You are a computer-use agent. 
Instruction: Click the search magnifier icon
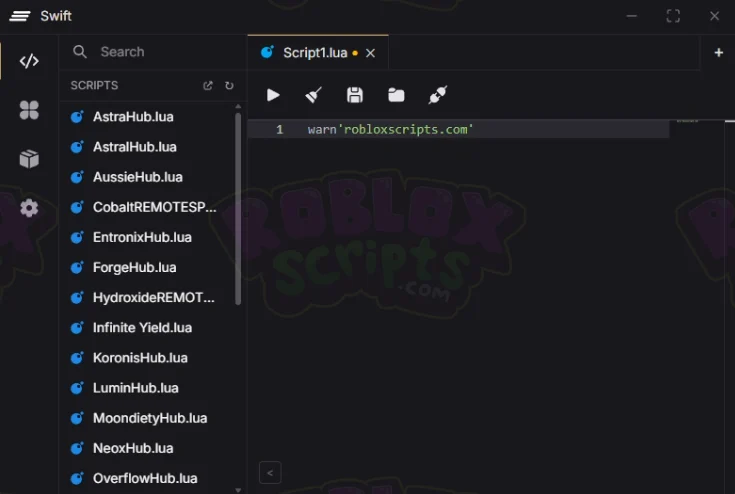coord(80,52)
